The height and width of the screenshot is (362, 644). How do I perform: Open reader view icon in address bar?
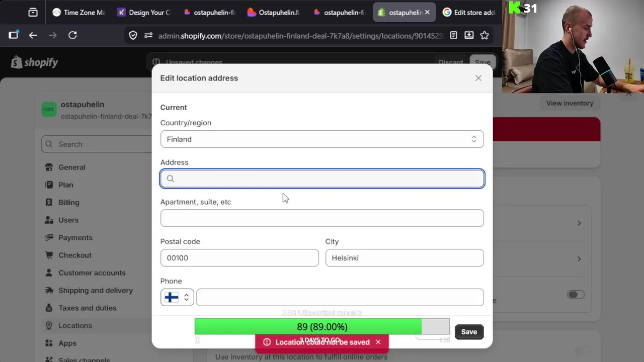point(453,35)
